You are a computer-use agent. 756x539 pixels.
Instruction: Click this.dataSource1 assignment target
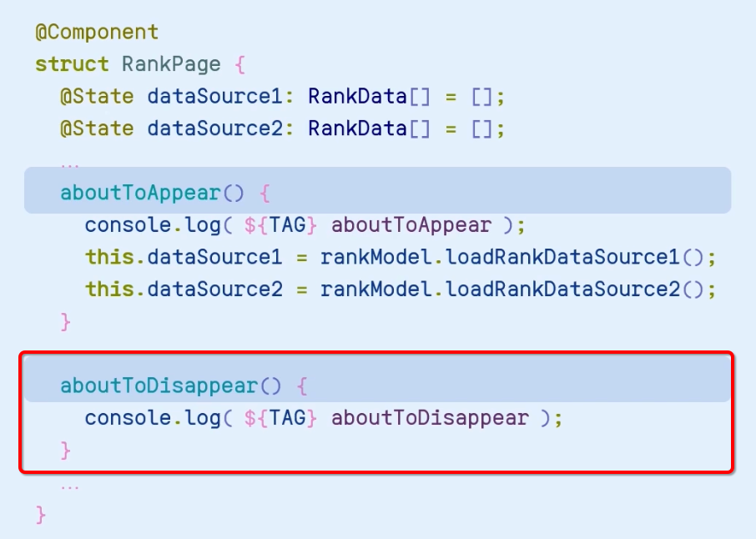click(184, 257)
